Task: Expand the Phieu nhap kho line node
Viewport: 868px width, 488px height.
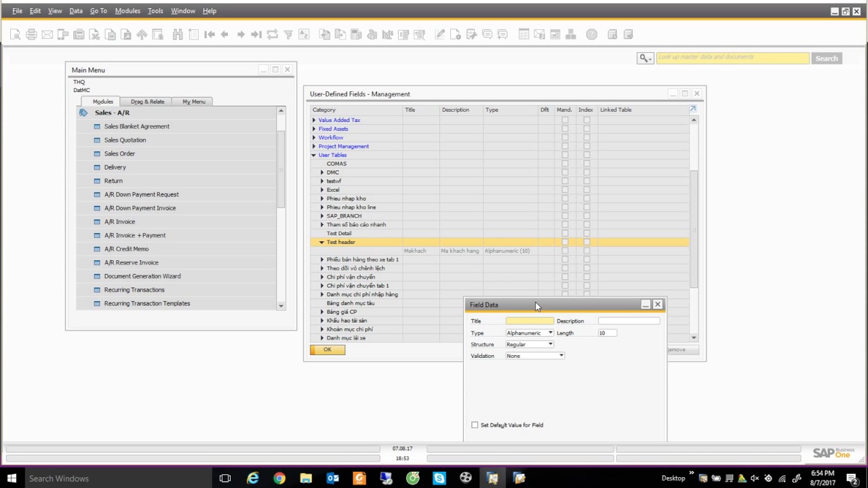Action: pos(322,207)
